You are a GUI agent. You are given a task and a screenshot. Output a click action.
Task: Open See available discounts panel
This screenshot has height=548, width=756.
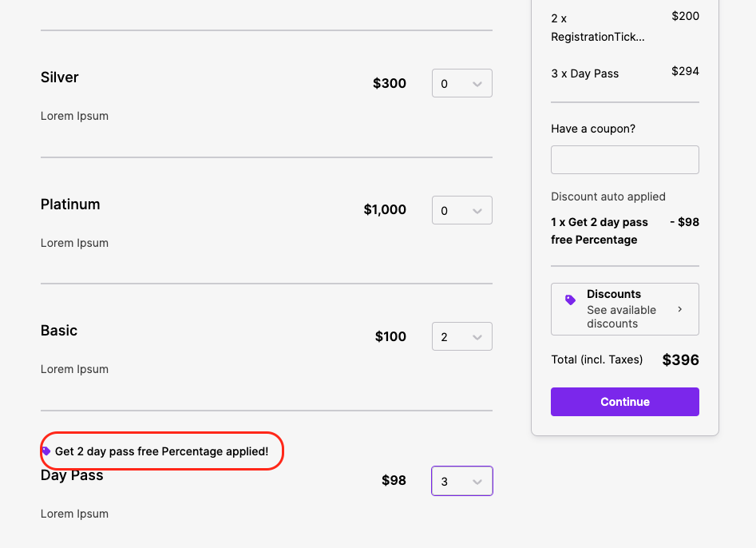tap(621, 316)
